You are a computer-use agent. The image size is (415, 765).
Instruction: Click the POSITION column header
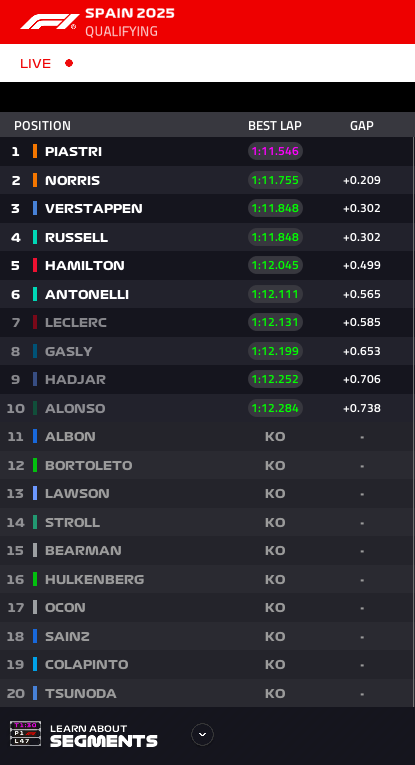tap(42, 126)
